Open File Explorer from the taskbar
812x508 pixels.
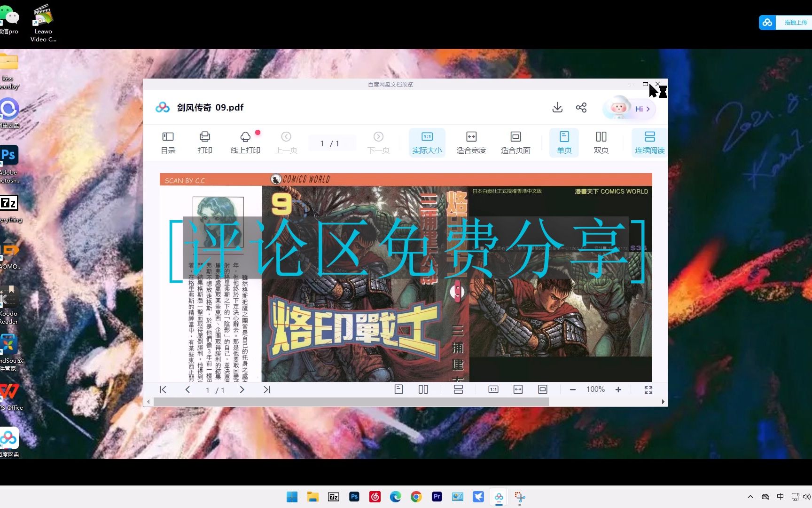point(312,497)
